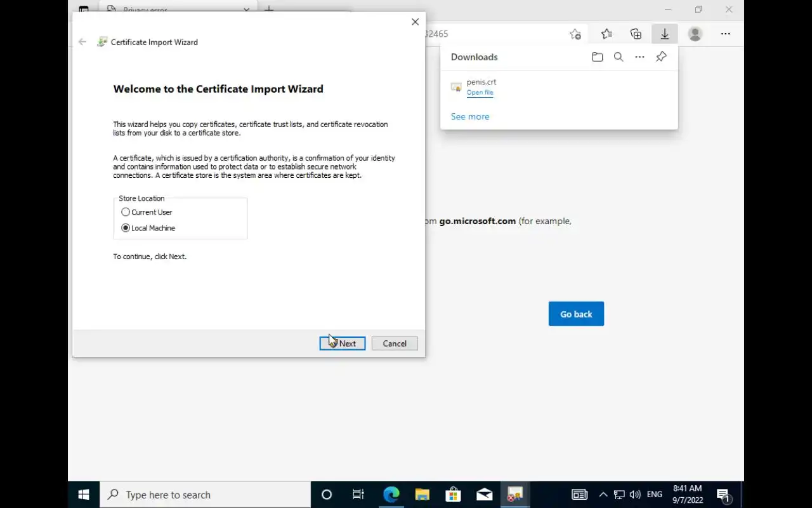Click the Downloads panel title

click(475, 57)
